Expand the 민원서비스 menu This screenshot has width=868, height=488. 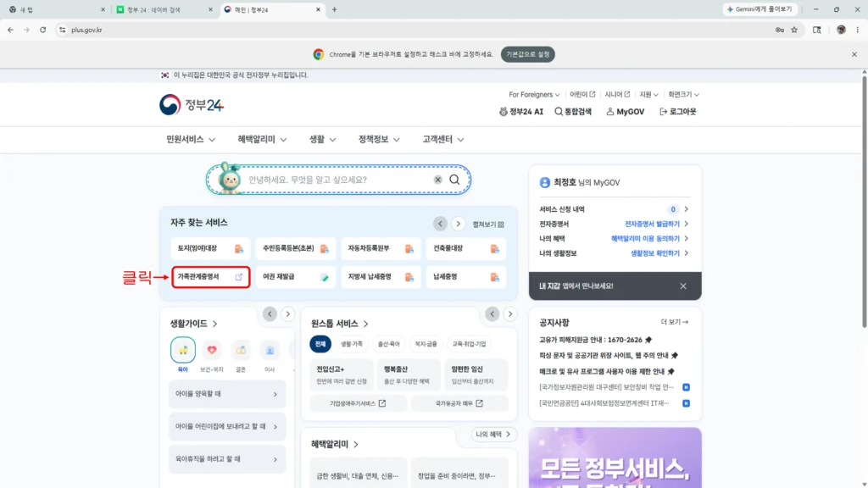point(191,140)
